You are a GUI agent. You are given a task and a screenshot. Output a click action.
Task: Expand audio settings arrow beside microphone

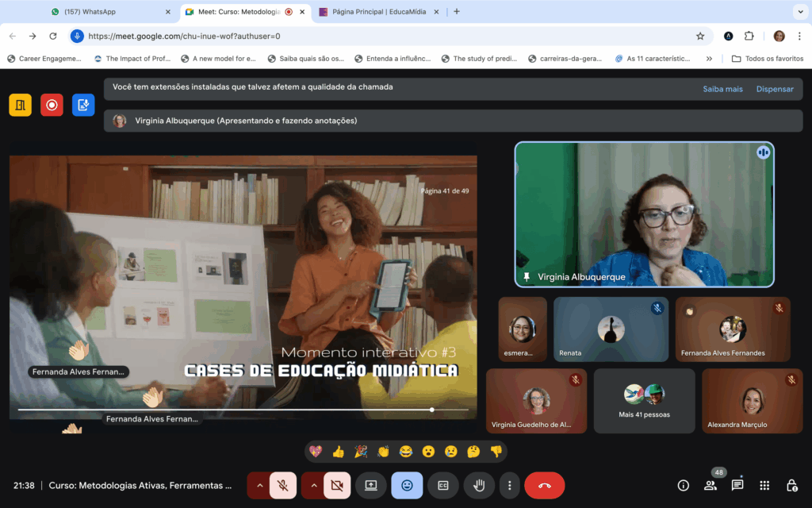coord(259,485)
